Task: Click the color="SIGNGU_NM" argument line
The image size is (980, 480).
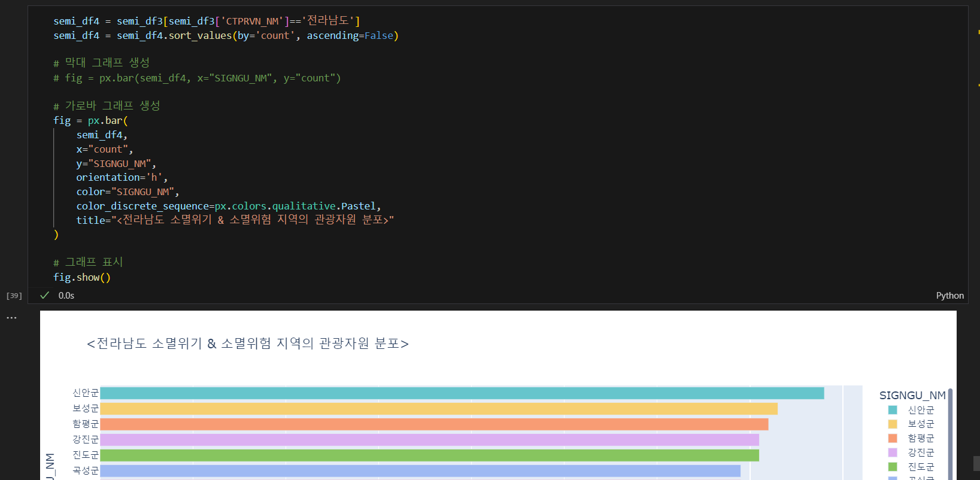Action: 128,192
